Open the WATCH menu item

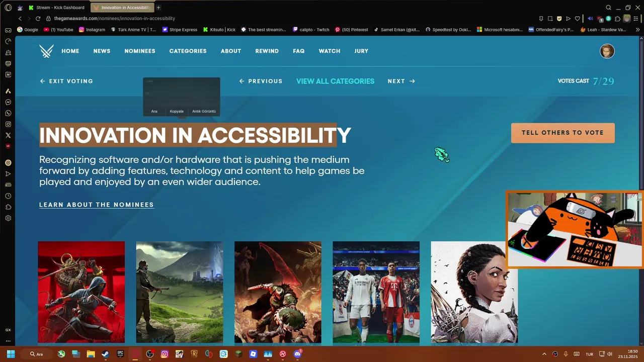tap(330, 51)
